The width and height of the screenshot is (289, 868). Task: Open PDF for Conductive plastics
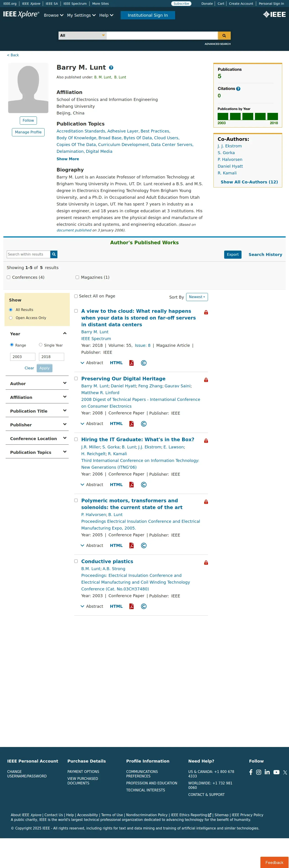click(x=131, y=606)
